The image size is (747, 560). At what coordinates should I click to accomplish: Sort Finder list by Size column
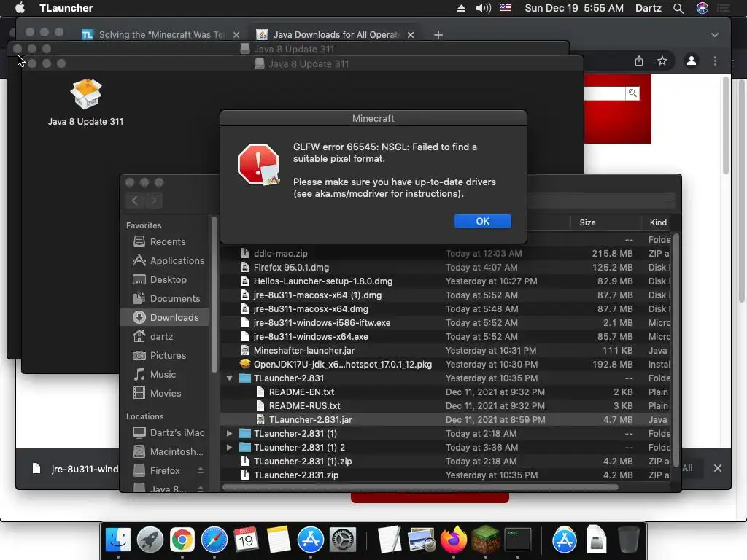pos(605,222)
